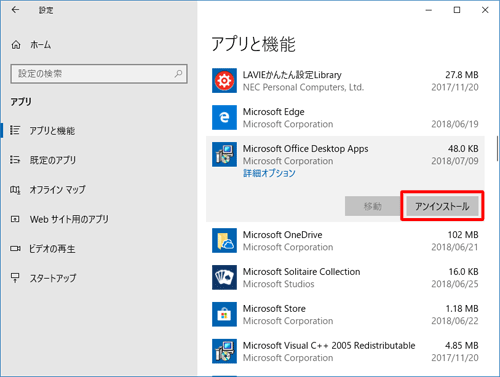Screen dimensions: 500x377
Task: Click the Microsoft Office Desktop Apps name
Action: [305, 149]
